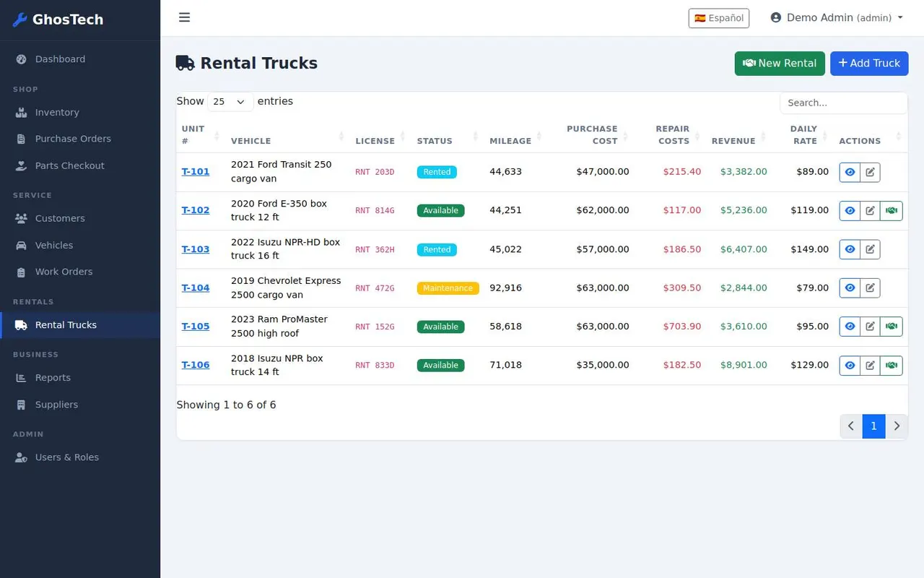Open Dashboard in the sidebar

[80, 59]
